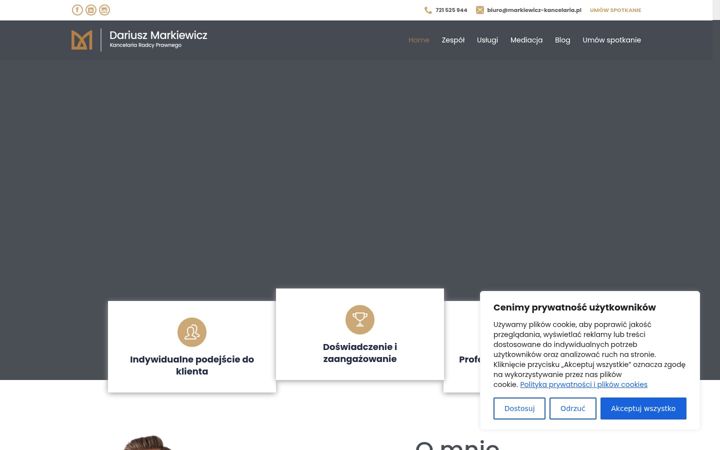This screenshot has width=720, height=450.
Task: Open the Facebook social icon
Action: pyautogui.click(x=77, y=10)
